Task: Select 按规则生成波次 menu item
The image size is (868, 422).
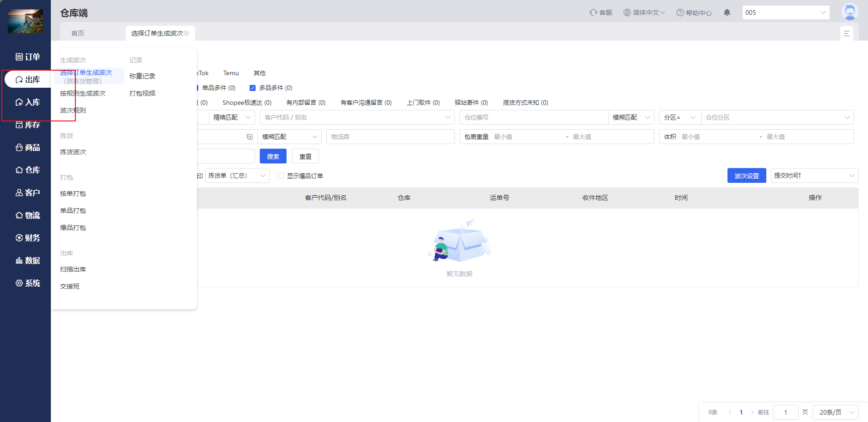Action: 83,93
